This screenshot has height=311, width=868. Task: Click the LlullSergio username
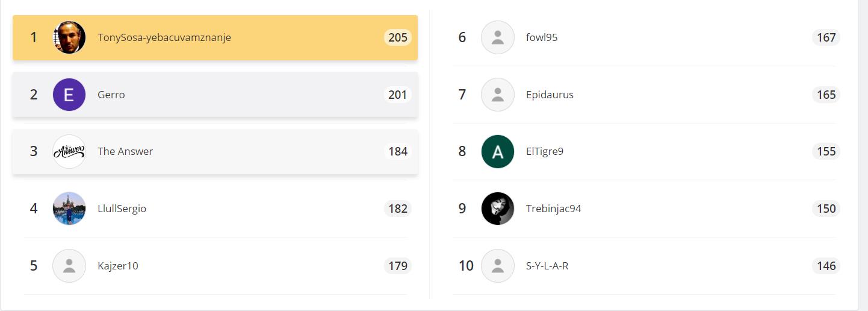point(122,209)
